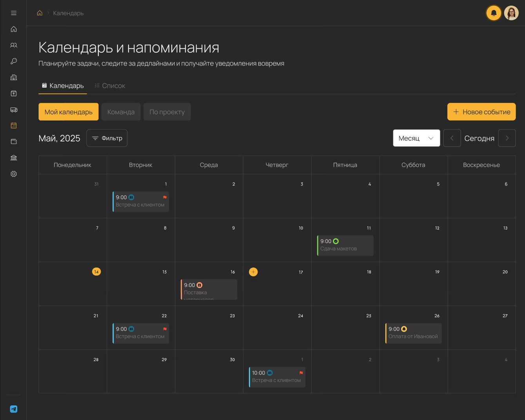Jump to Сегодня in the calendar
Image resolution: width=525 pixels, height=420 pixels.
(x=479, y=138)
